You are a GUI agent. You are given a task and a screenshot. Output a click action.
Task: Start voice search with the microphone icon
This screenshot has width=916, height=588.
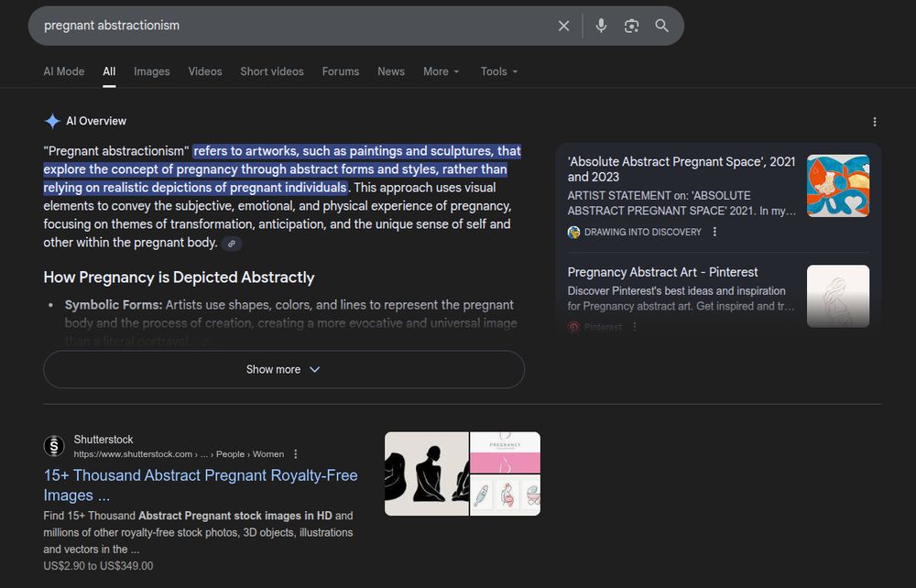[x=601, y=26]
